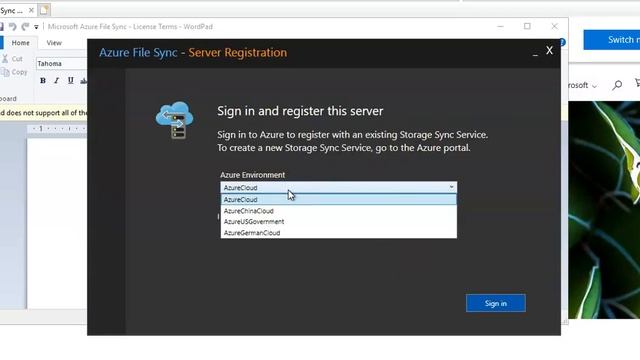
Task: Select the AzureGermanCloud environment
Action: (338, 233)
